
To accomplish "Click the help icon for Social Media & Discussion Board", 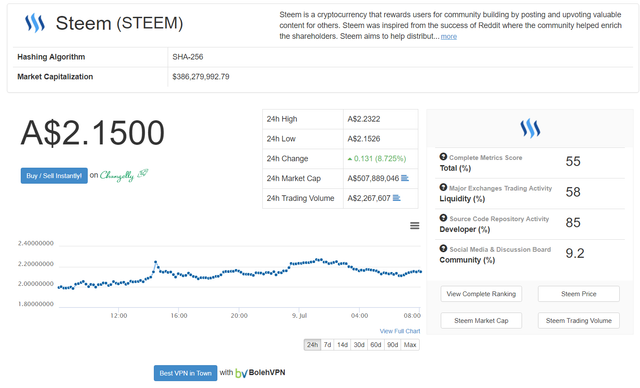I will pos(443,248).
